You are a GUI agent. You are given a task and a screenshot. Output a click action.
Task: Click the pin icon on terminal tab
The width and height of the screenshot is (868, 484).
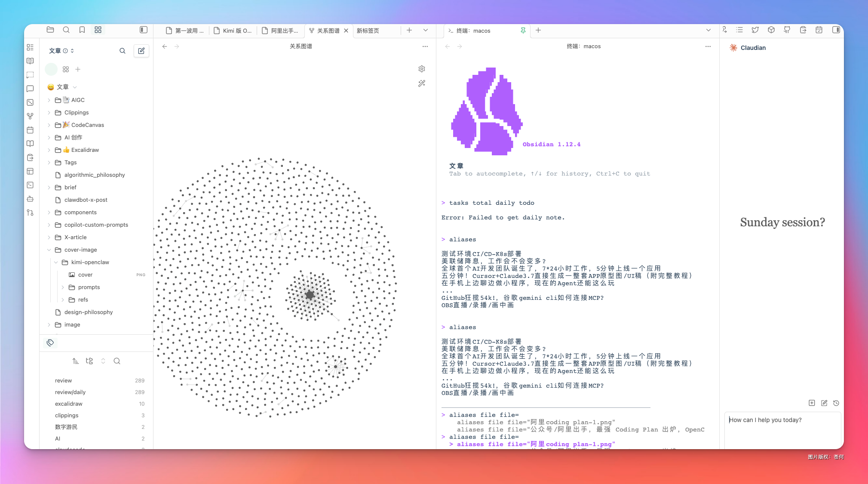pyautogui.click(x=523, y=31)
